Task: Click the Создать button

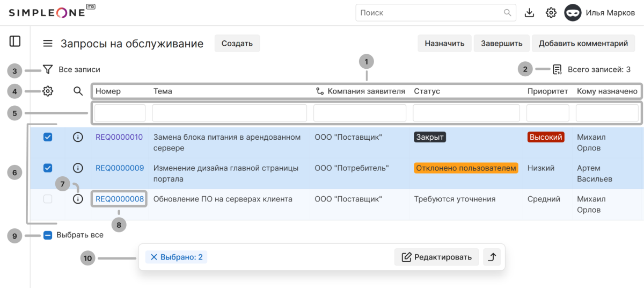Action: tap(237, 44)
